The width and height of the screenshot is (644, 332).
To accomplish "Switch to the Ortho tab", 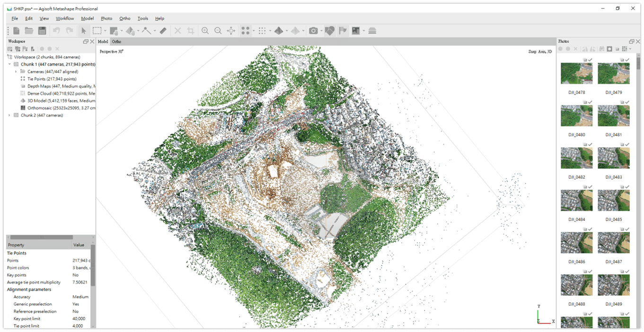I will [x=116, y=42].
